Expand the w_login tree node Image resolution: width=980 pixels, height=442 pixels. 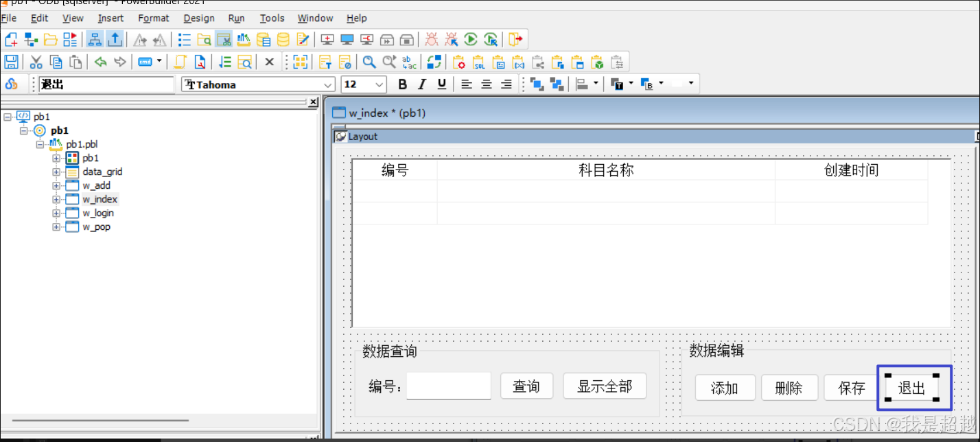pos(56,213)
